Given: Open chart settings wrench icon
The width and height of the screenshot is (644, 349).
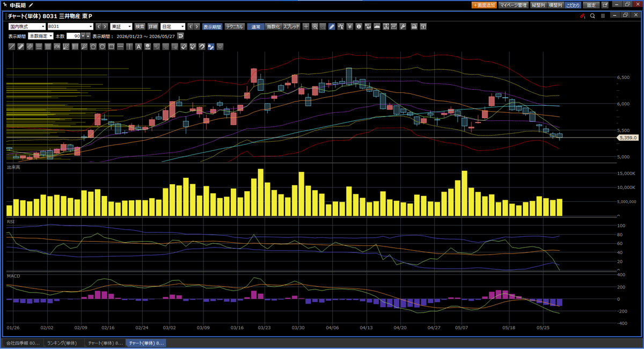Looking at the screenshot, I should [402, 26].
